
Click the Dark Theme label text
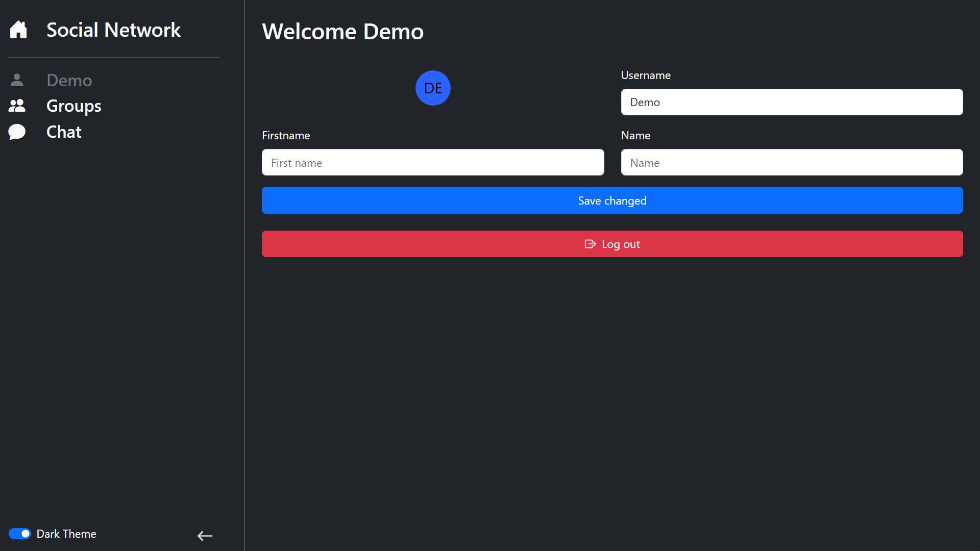point(66,534)
